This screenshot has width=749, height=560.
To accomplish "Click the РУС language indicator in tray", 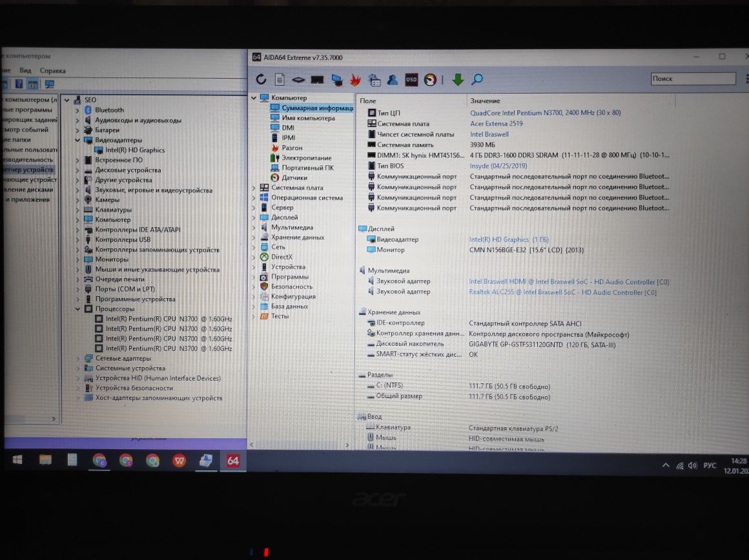I will tap(710, 465).
